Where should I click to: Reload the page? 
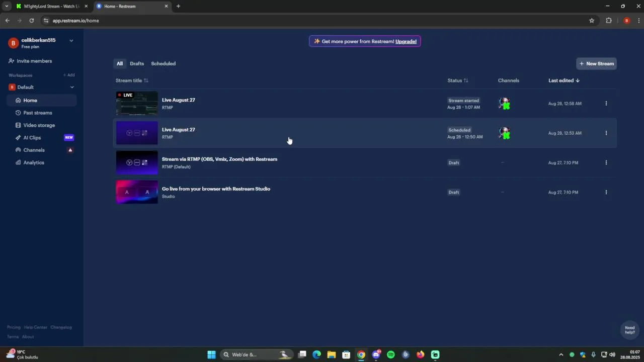point(32,21)
